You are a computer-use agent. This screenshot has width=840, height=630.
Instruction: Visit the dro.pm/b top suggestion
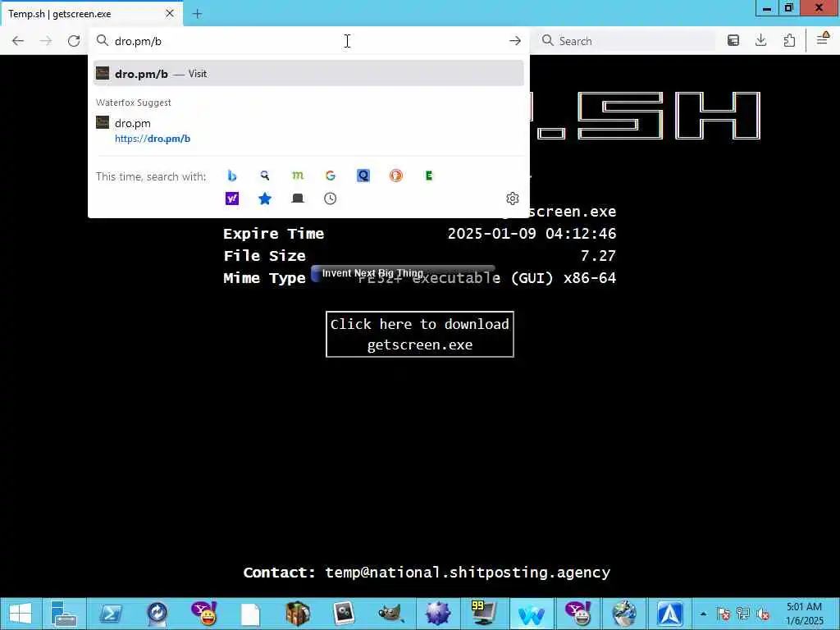308,74
